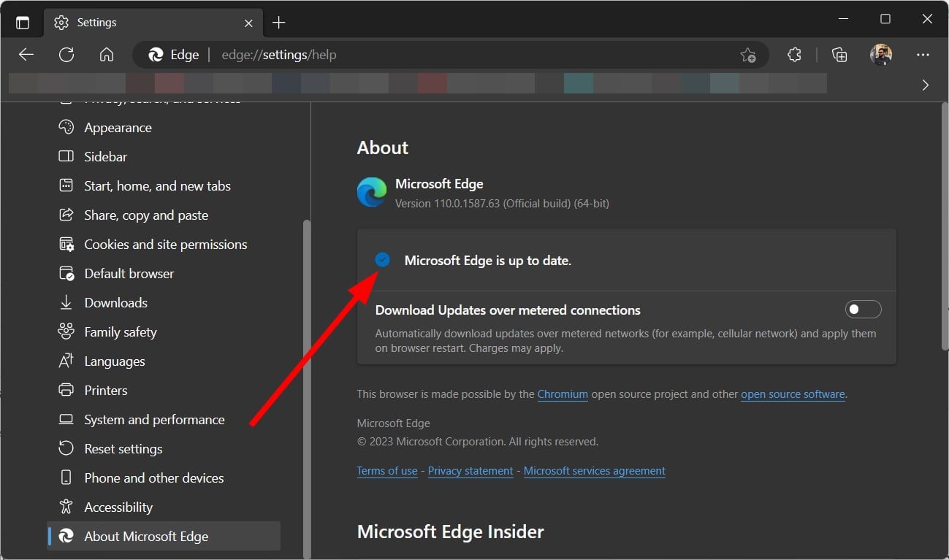Click the Cookies and site permissions icon
The image size is (949, 560).
(66, 244)
